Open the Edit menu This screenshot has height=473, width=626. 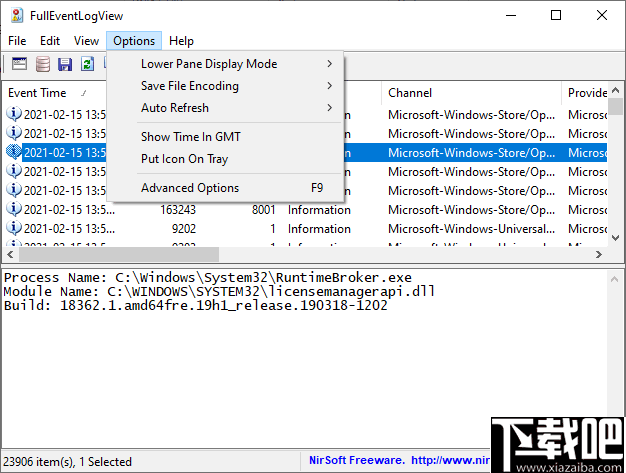click(50, 41)
